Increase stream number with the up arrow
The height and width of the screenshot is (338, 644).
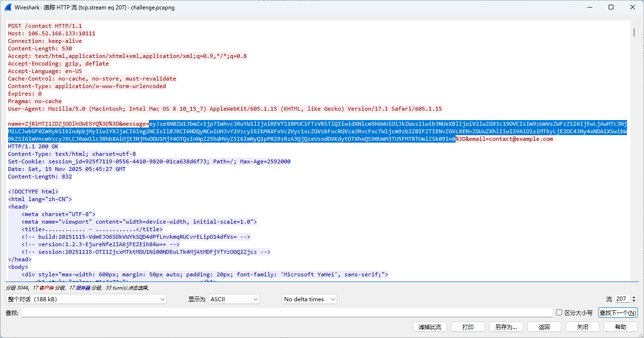click(634, 297)
